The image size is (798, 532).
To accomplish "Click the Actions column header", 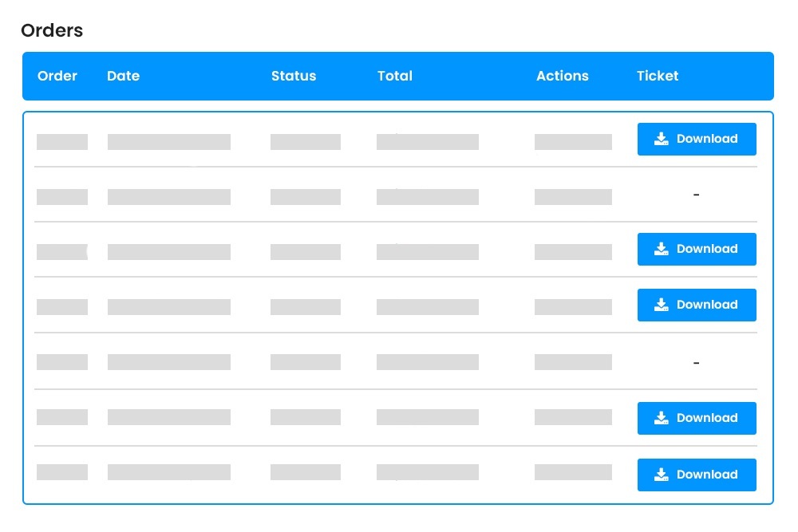I will click(x=563, y=77).
